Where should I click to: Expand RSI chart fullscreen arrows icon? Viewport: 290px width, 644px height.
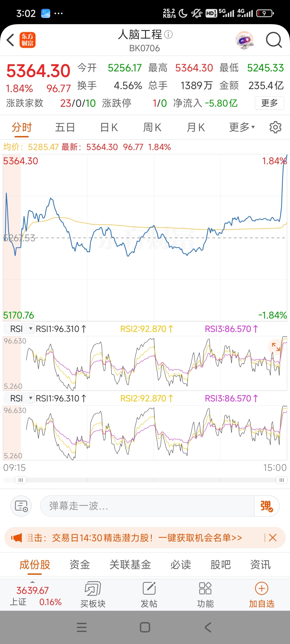pos(276,347)
